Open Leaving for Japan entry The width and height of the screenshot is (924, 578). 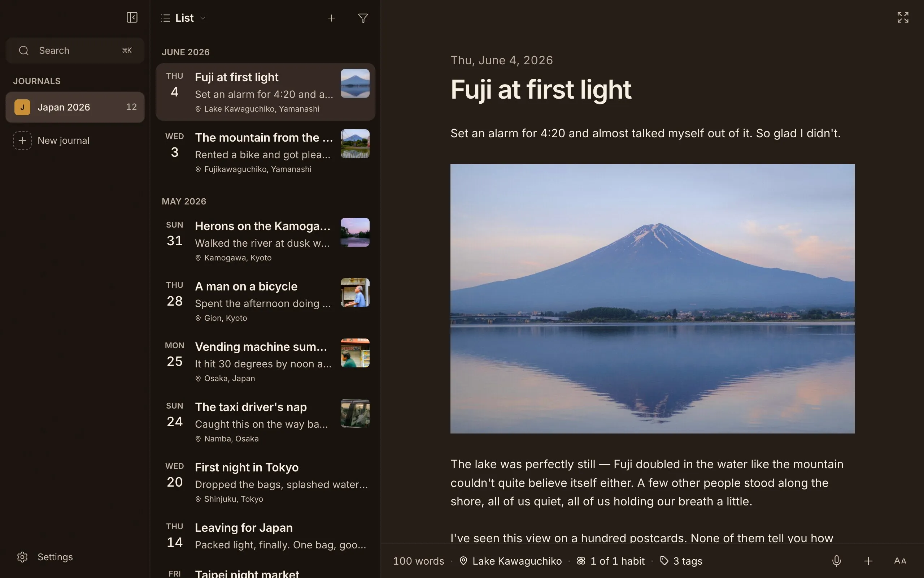point(265,536)
